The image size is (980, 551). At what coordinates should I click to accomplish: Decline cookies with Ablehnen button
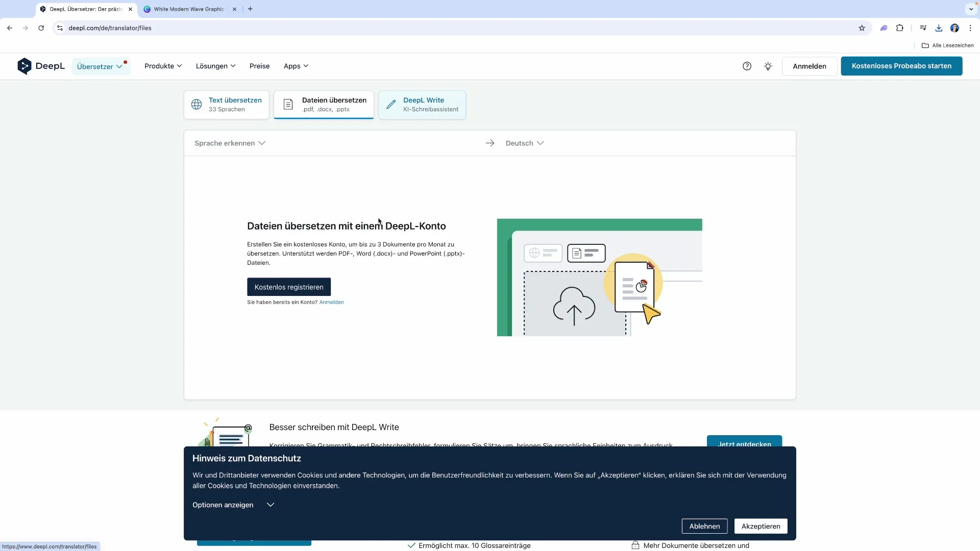[704, 526]
